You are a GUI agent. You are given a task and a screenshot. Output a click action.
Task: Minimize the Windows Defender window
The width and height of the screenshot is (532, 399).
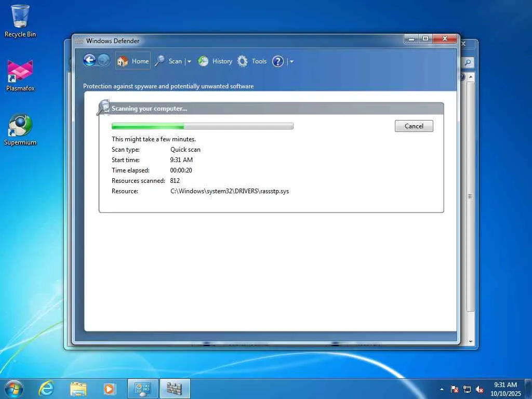[411, 38]
